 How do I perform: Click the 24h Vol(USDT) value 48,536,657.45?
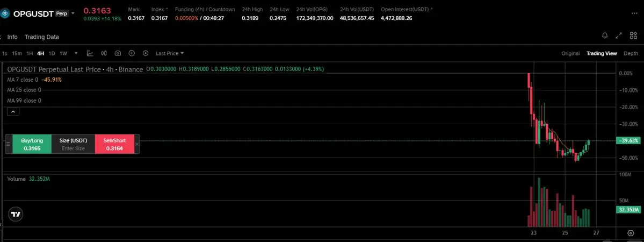coord(357,18)
